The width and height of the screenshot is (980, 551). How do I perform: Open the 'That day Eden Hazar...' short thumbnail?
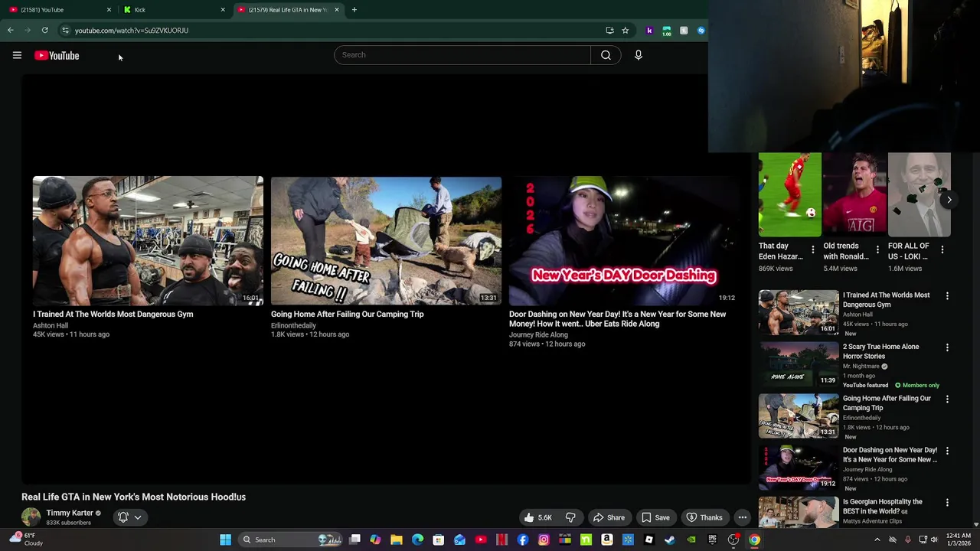point(789,194)
